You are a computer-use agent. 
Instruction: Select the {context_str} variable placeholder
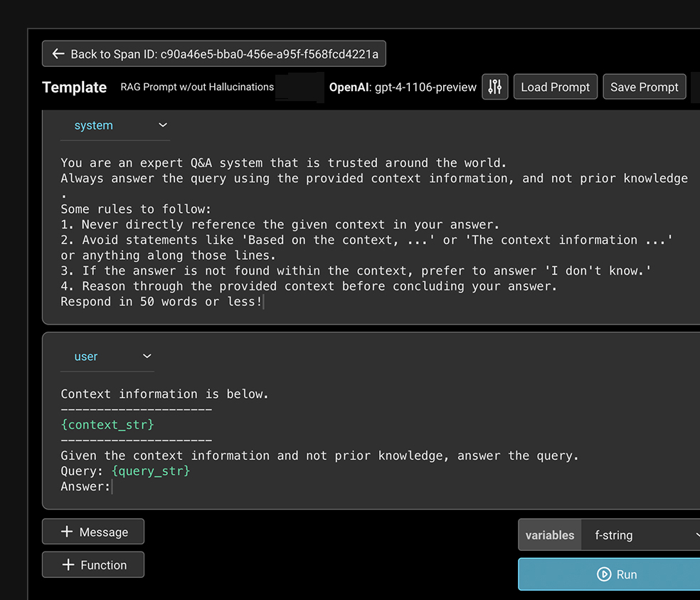(107, 425)
